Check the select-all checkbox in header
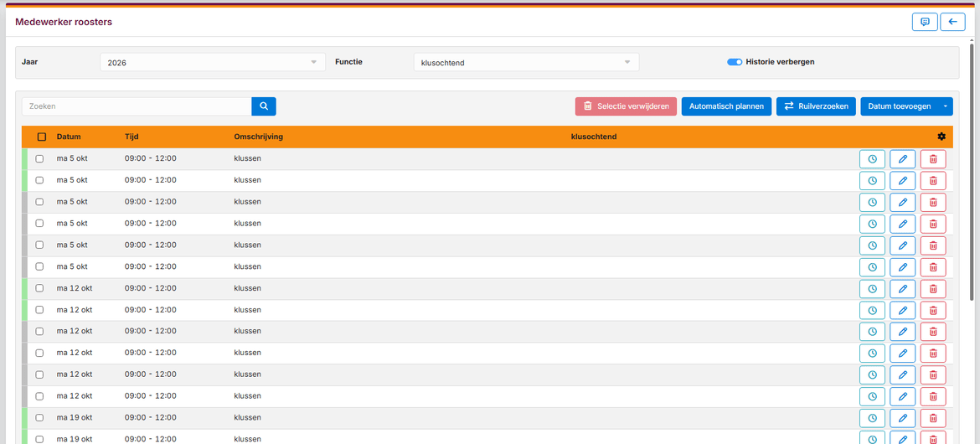 pos(42,137)
